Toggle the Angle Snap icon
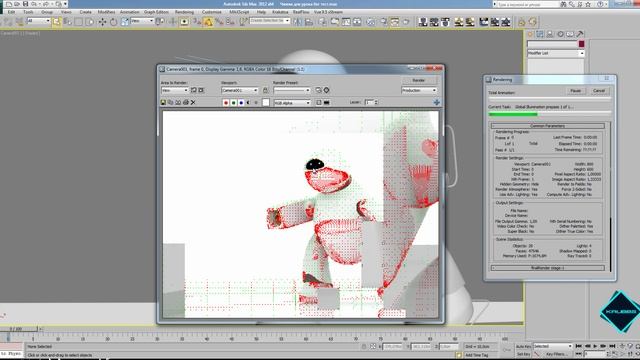This screenshot has height=360, width=640. point(208,22)
